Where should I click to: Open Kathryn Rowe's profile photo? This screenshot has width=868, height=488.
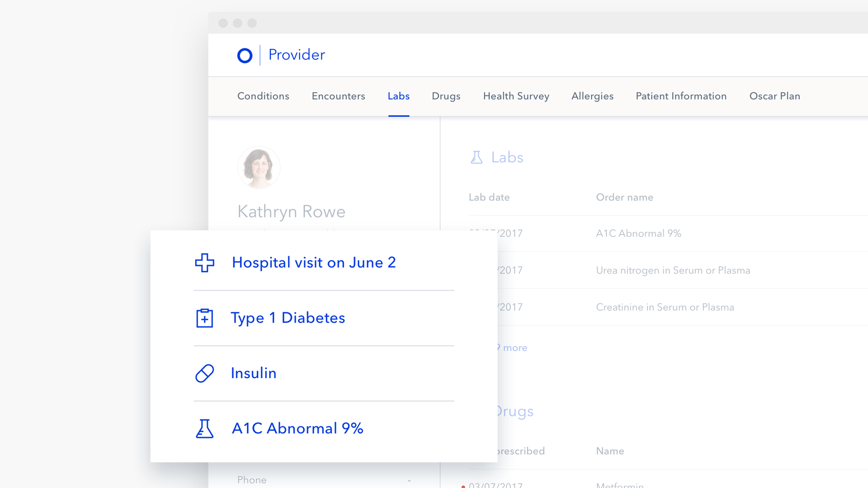259,167
